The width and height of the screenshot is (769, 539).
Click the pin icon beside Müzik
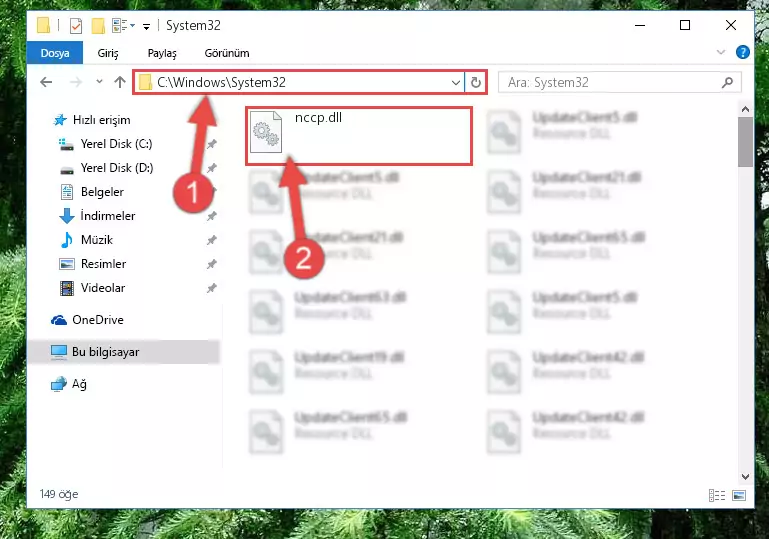[211, 240]
